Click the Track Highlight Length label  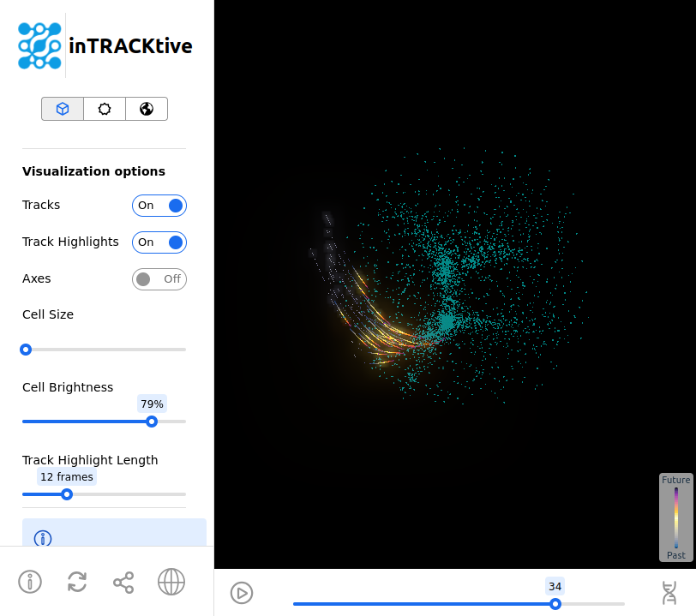point(90,460)
